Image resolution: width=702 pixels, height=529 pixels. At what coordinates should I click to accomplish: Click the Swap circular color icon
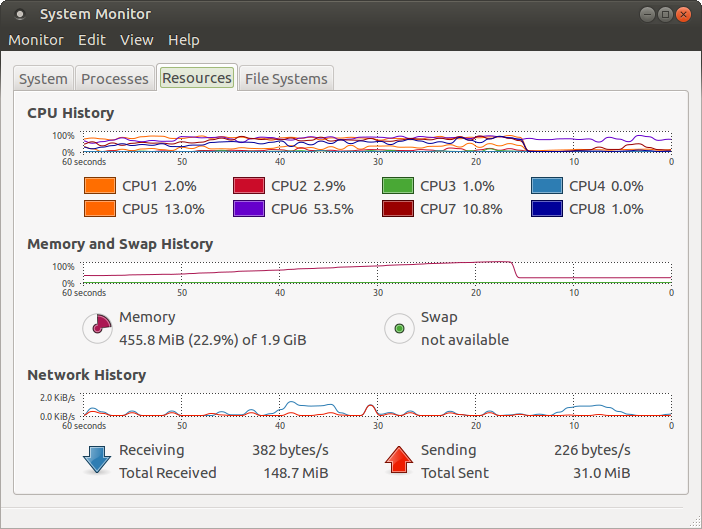399,328
